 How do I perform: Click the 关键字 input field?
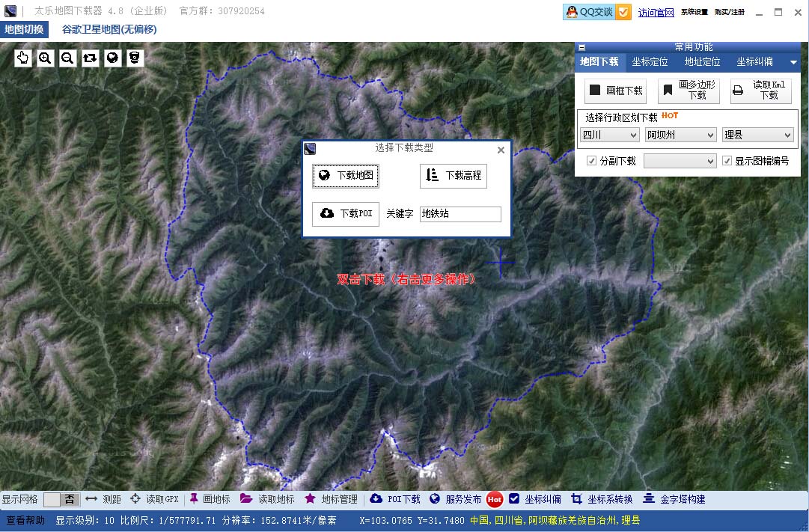460,214
